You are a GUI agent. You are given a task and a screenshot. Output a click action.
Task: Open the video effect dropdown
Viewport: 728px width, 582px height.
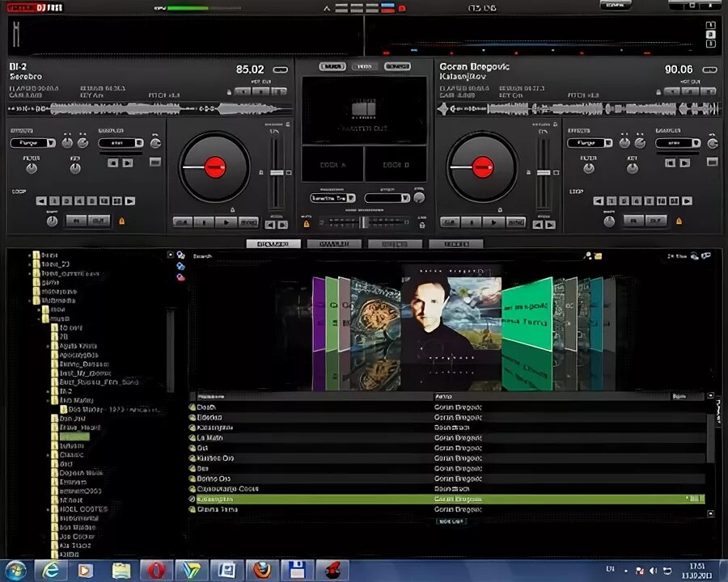point(387,198)
